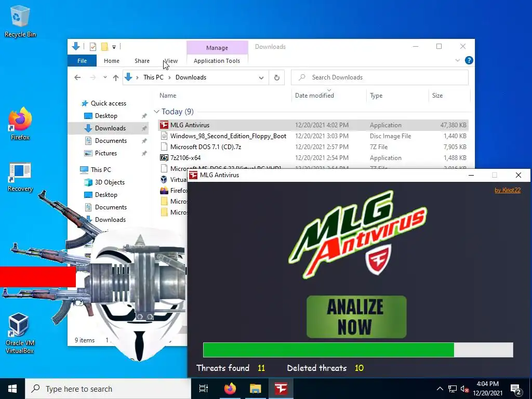The height and width of the screenshot is (399, 532).
Task: Open the 'by Kiriot22' link
Action: [507, 190]
